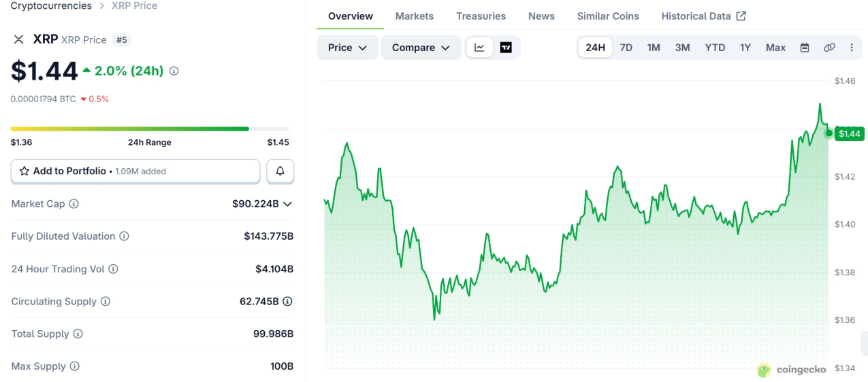Click the star icon in Add to Portfolio

pos(25,171)
